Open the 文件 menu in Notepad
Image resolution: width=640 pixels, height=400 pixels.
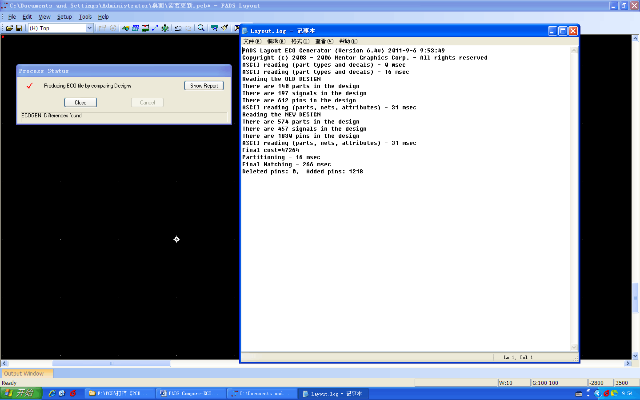click(x=251, y=42)
